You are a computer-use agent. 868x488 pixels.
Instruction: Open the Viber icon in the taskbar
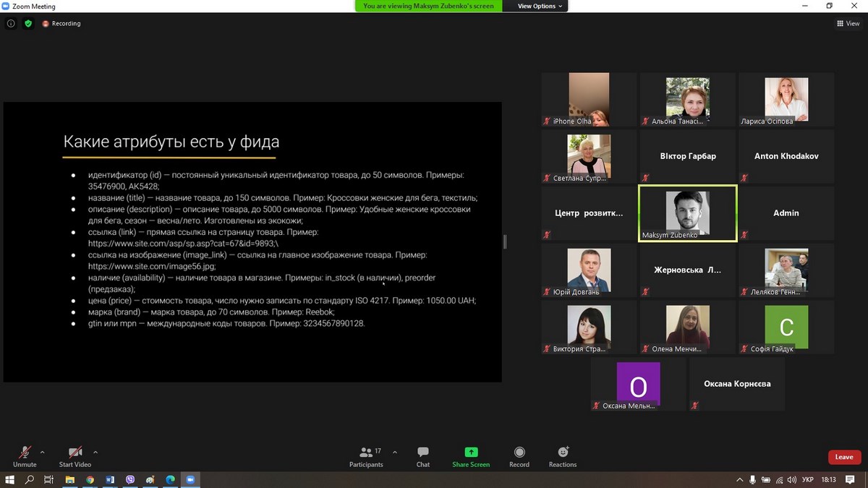(x=130, y=479)
